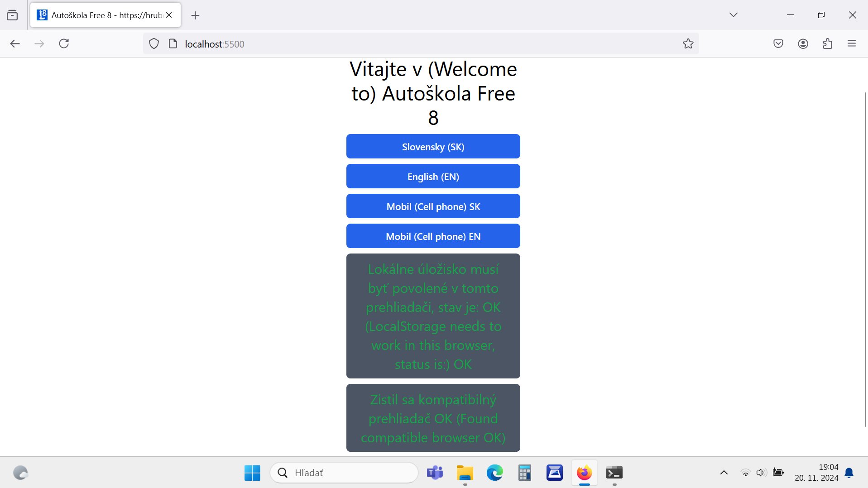868x488 pixels.
Task: Open Microsoft Teams from the taskbar
Action: 435,473
